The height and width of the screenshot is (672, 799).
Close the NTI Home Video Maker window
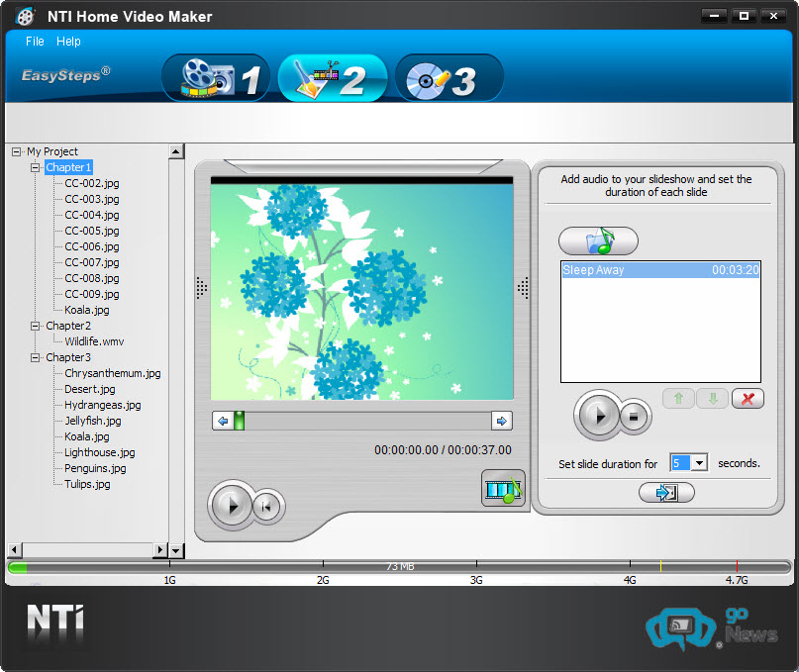(773, 16)
